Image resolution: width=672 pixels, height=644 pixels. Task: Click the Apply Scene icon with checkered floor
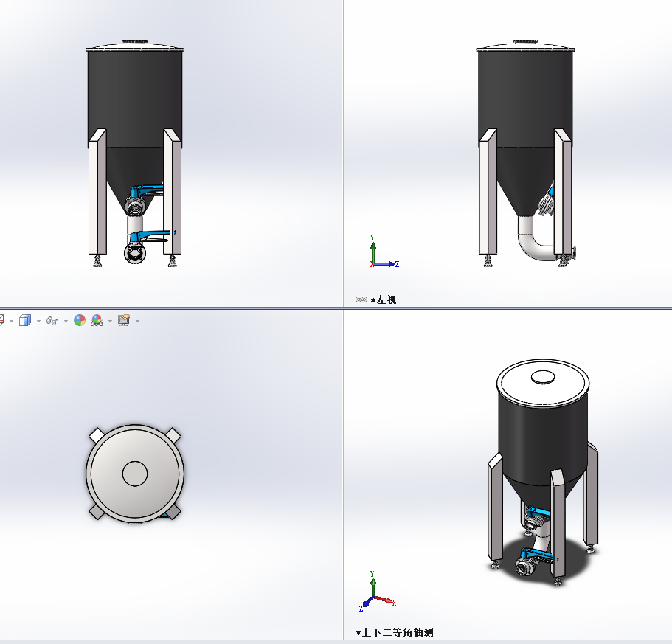tap(97, 320)
